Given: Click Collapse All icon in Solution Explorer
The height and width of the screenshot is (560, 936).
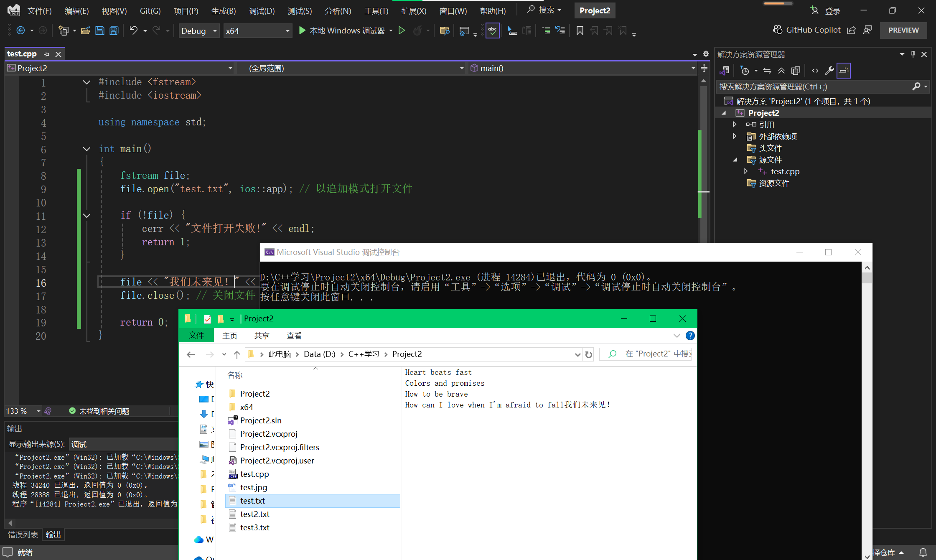Looking at the screenshot, I should pos(781,71).
